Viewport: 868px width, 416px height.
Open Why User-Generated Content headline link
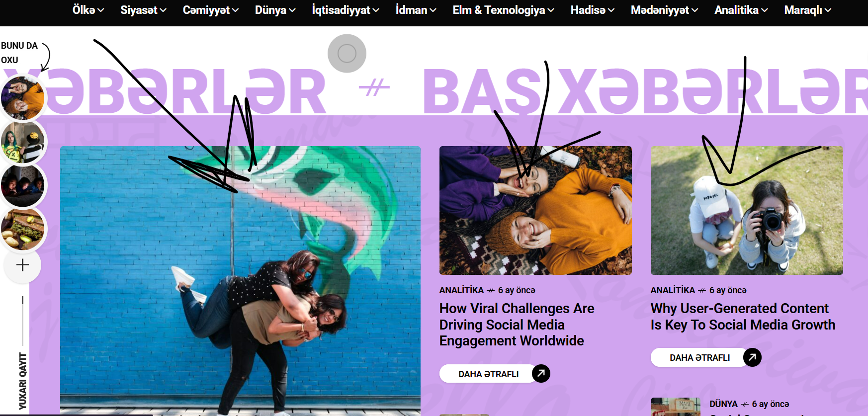click(x=743, y=317)
